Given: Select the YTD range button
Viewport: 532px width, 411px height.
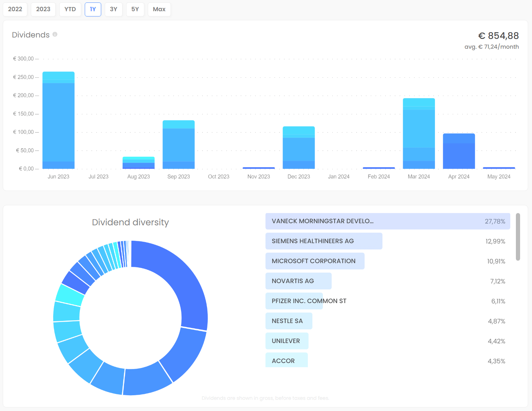Looking at the screenshot, I should click(70, 9).
